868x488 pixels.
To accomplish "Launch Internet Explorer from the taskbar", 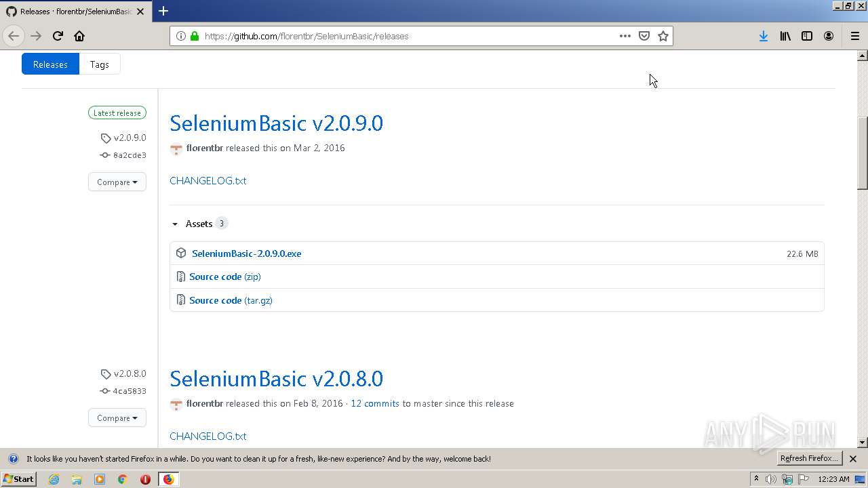I will point(54,479).
